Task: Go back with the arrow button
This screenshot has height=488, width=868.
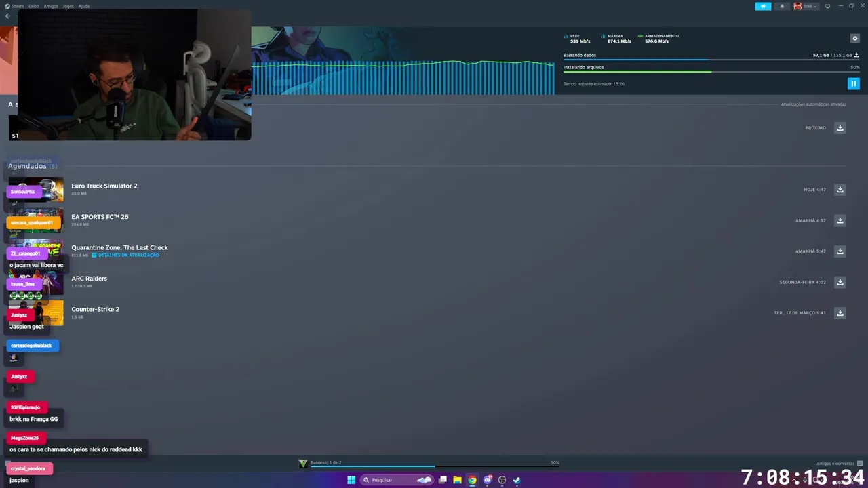Action: click(x=8, y=16)
